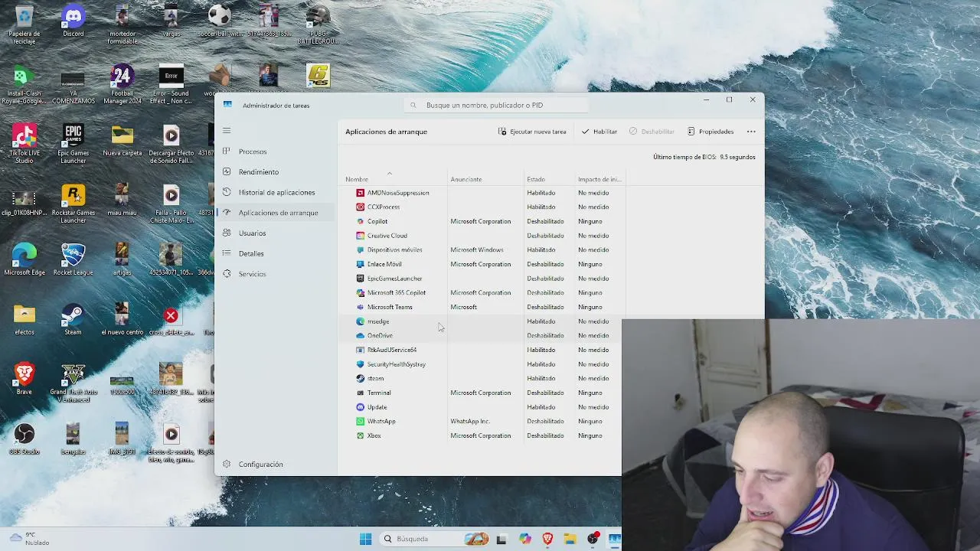Click Ejecutar nueva tarea

click(x=532, y=132)
